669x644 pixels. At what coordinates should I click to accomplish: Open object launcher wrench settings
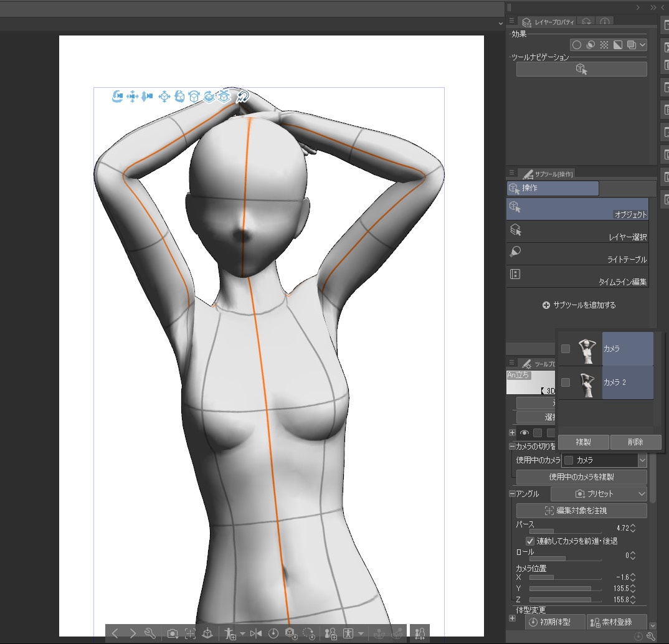click(x=150, y=633)
